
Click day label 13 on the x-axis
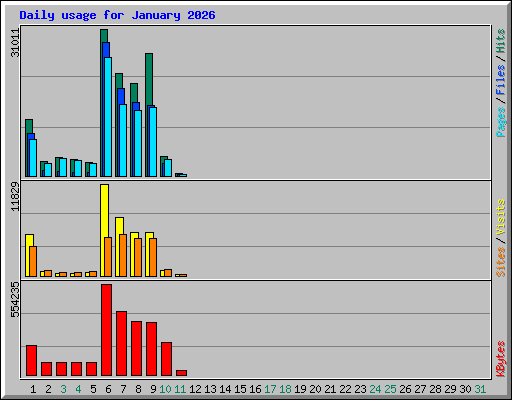pos(210,389)
